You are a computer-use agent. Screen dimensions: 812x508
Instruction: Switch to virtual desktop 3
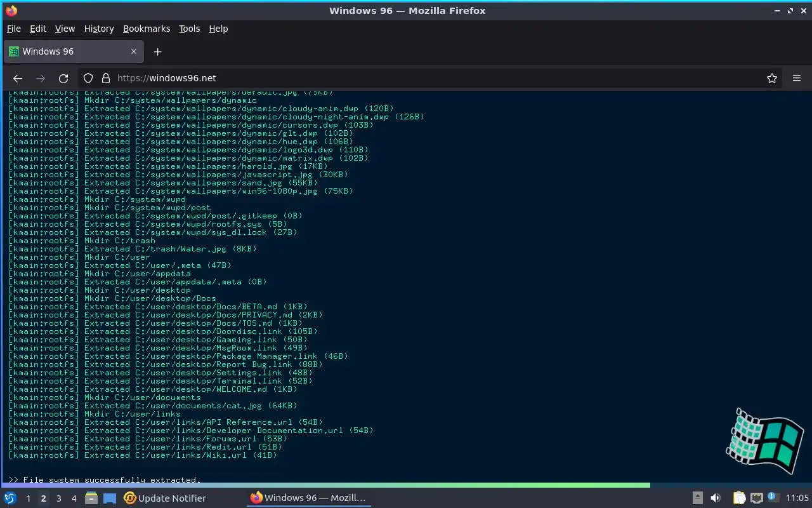tap(58, 498)
